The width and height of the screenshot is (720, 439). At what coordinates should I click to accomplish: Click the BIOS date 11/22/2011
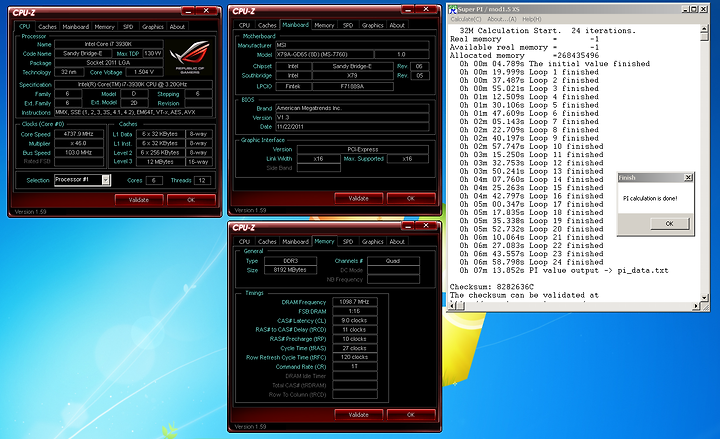(x=352, y=127)
